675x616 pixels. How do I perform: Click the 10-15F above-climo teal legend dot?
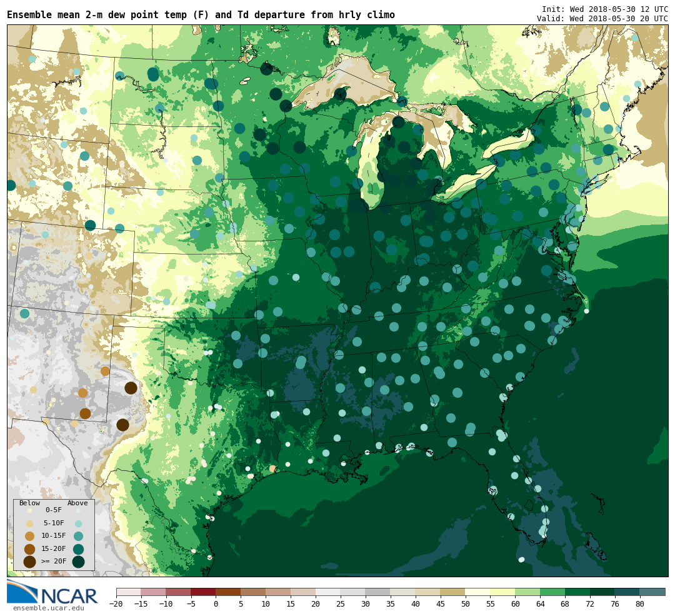tap(78, 537)
